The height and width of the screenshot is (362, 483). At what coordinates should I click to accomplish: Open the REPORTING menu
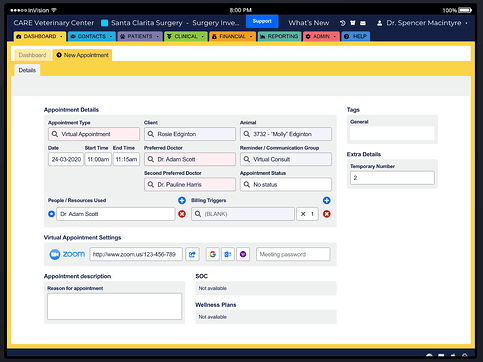279,36
